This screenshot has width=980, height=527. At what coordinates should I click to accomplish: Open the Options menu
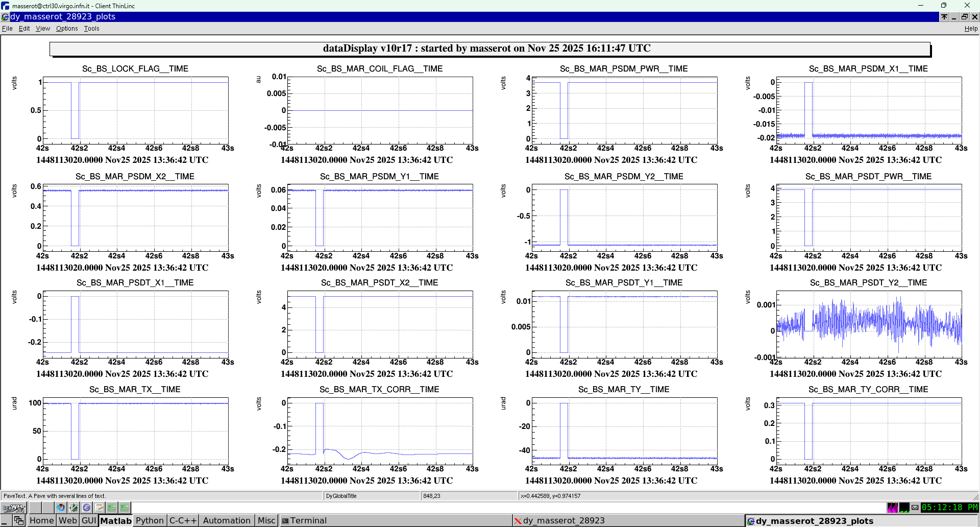click(x=67, y=29)
